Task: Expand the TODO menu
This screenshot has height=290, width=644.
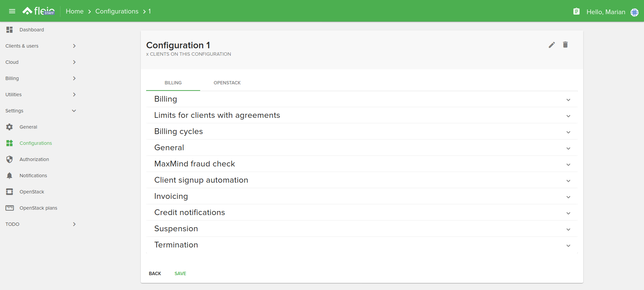Action: [41, 224]
